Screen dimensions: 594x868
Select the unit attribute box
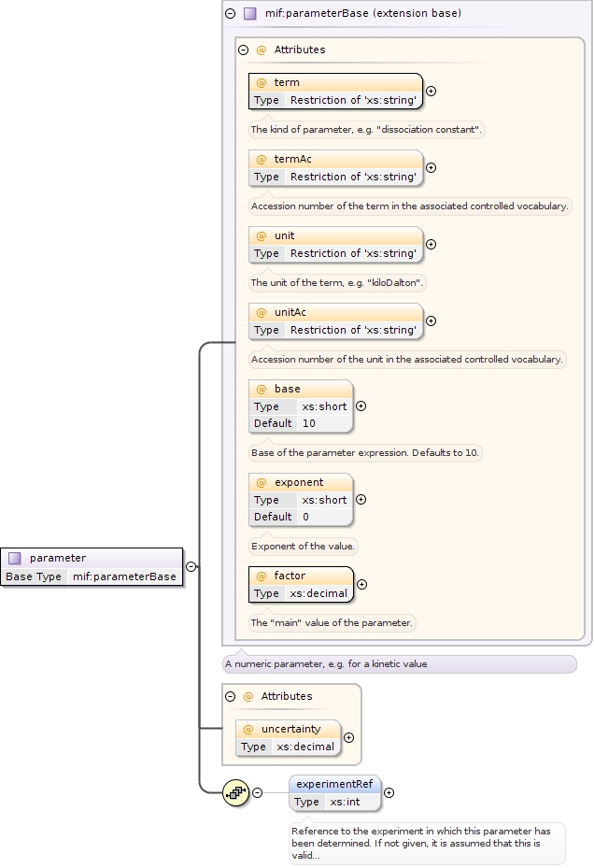335,244
